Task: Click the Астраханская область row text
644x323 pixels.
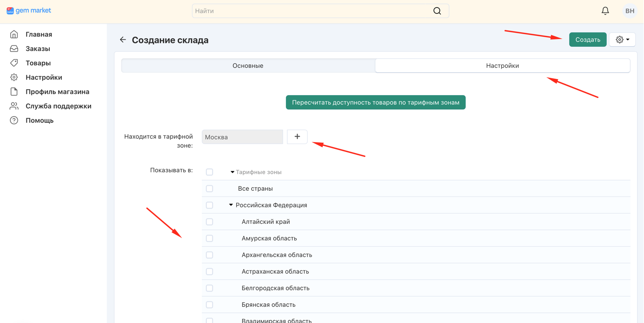Action: 275,271
